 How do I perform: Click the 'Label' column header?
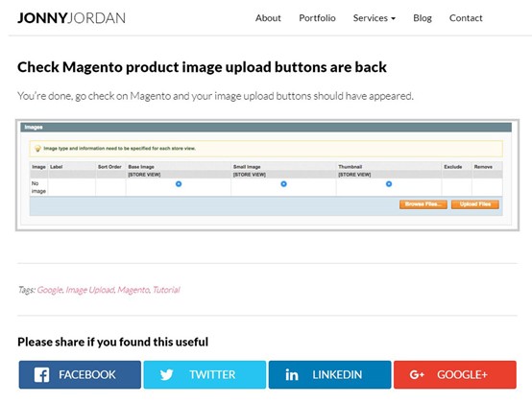pyautogui.click(x=57, y=167)
